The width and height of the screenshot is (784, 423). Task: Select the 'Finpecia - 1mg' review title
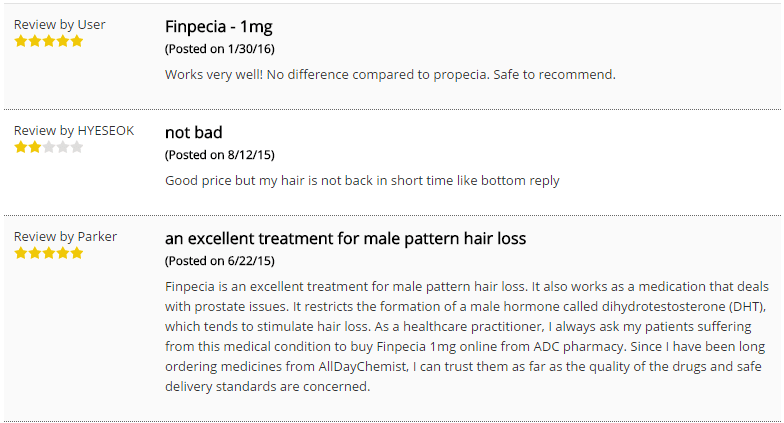218,26
